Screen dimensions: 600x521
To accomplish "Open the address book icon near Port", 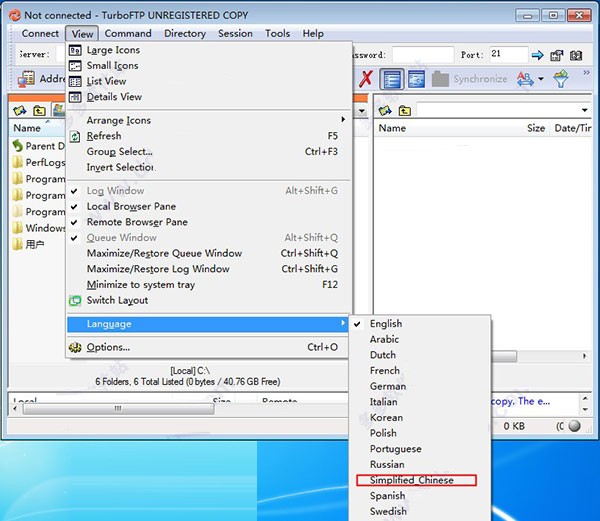I will click(x=576, y=55).
